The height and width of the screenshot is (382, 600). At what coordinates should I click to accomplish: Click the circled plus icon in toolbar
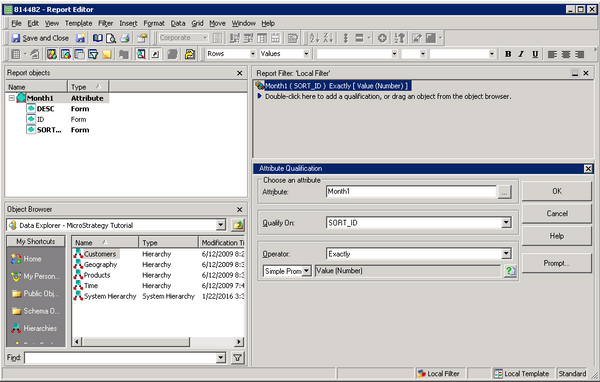click(x=382, y=38)
